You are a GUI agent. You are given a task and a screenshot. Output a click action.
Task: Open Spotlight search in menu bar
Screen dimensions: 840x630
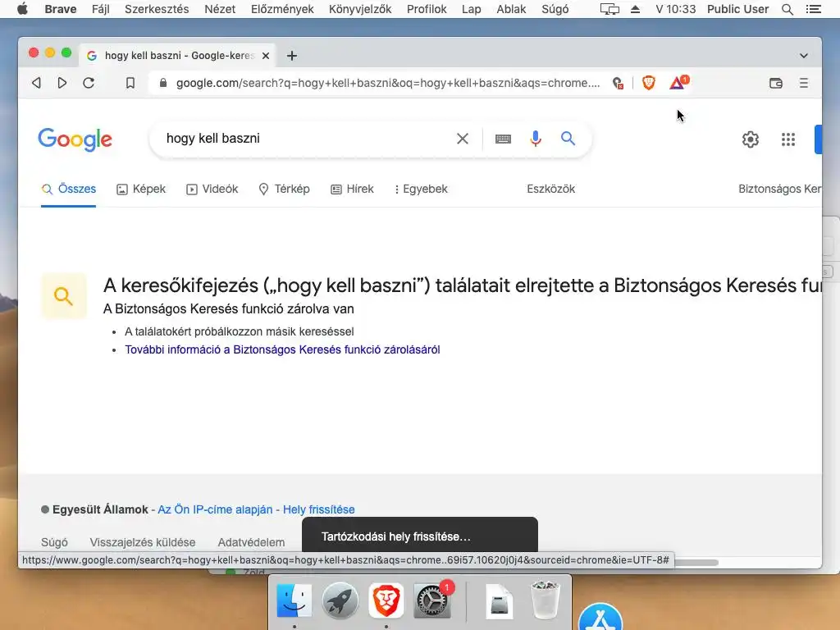[787, 9]
